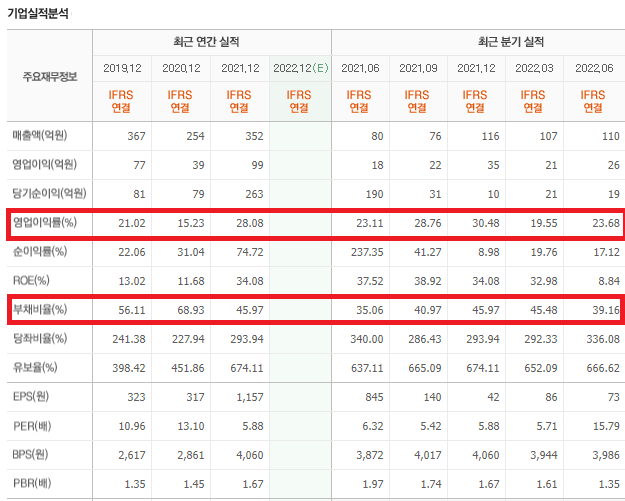The height and width of the screenshot is (501, 625).
Task: Click the 451.86 reserve ratio value
Action: 188,368
